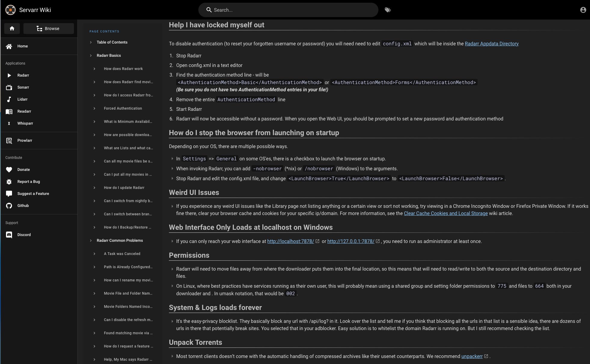Jump to How do I Backup/Restore entry
Screen dimensions: 590x364
(127, 227)
